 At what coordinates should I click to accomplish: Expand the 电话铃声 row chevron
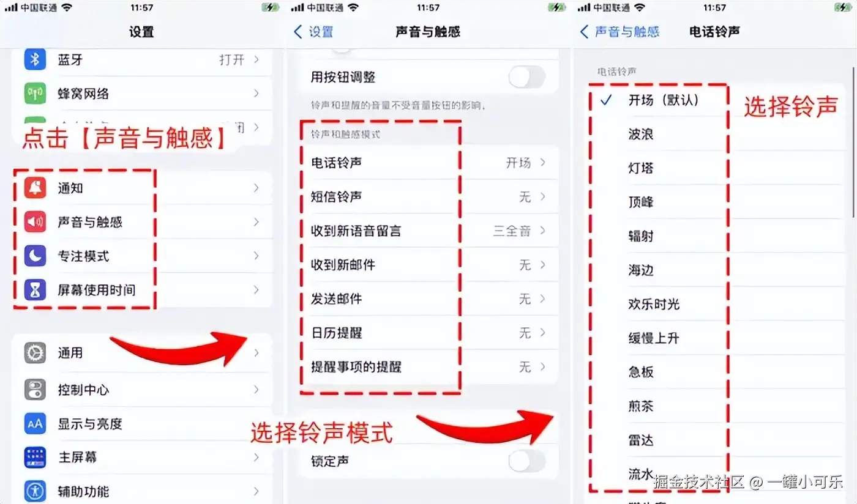click(543, 163)
